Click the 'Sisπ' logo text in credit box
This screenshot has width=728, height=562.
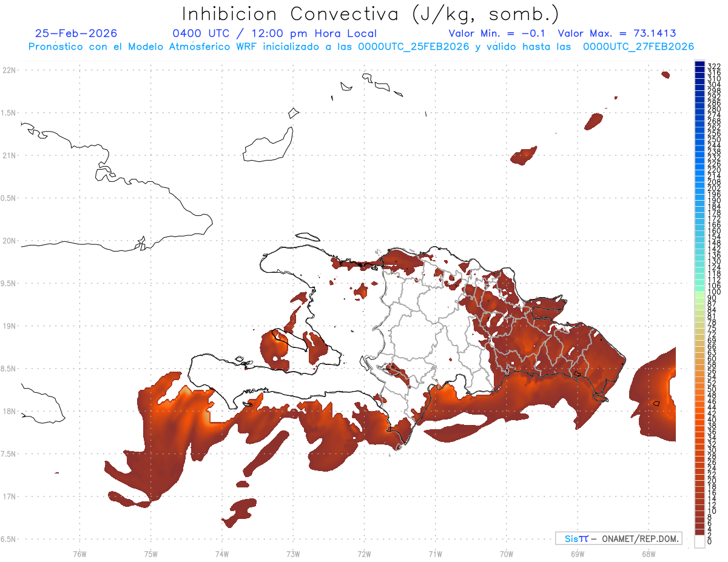point(576,538)
